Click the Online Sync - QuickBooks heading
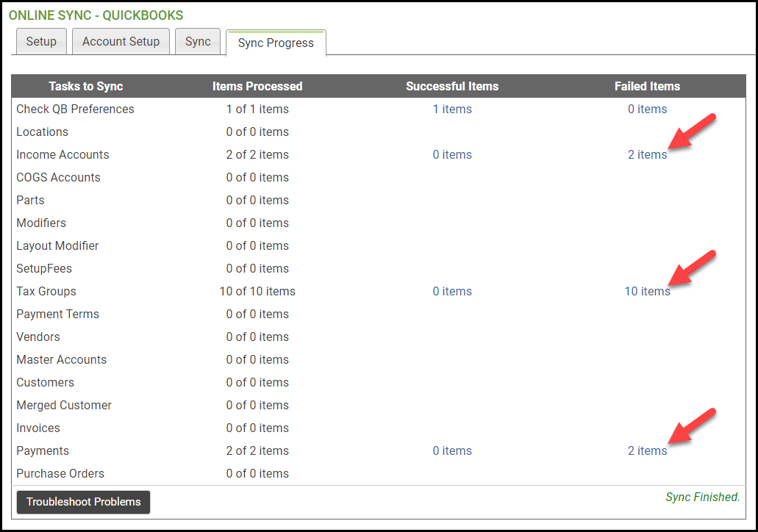Image resolution: width=758 pixels, height=532 pixels. click(x=96, y=15)
